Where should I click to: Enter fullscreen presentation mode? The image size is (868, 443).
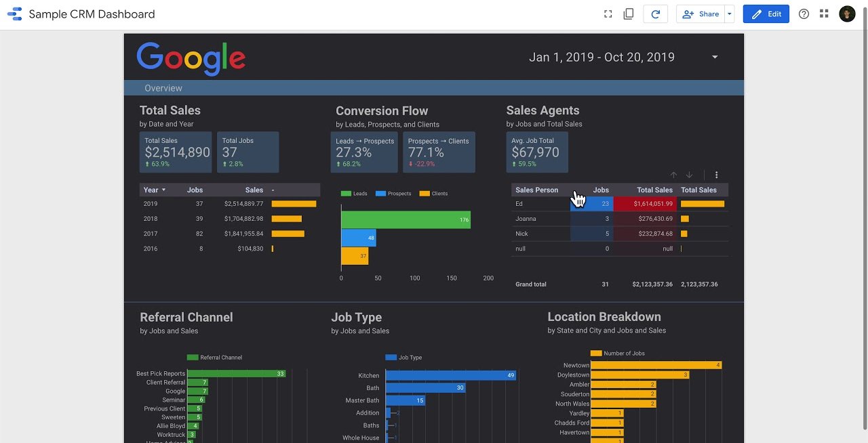pyautogui.click(x=608, y=14)
